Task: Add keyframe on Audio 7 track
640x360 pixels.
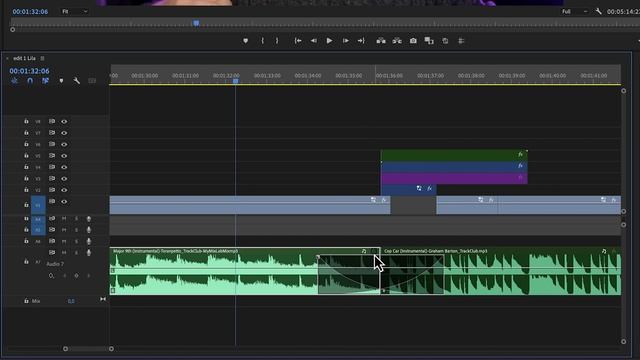Action: [76, 276]
